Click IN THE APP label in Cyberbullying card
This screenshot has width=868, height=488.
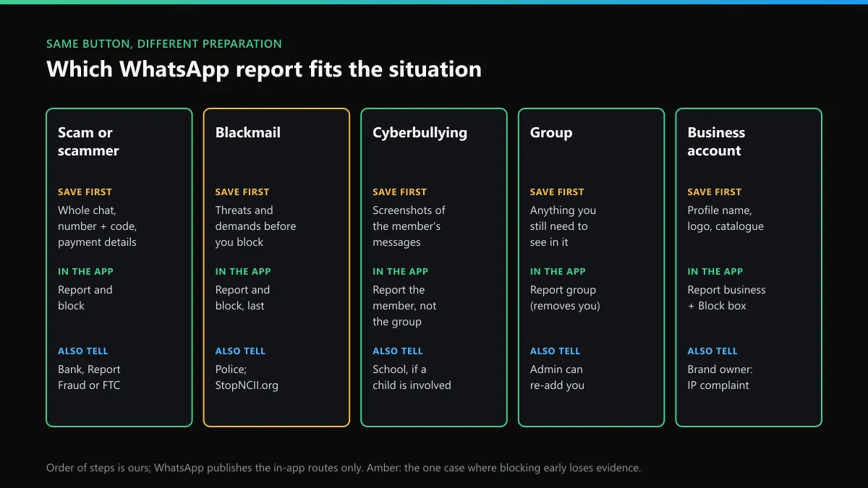coord(400,272)
